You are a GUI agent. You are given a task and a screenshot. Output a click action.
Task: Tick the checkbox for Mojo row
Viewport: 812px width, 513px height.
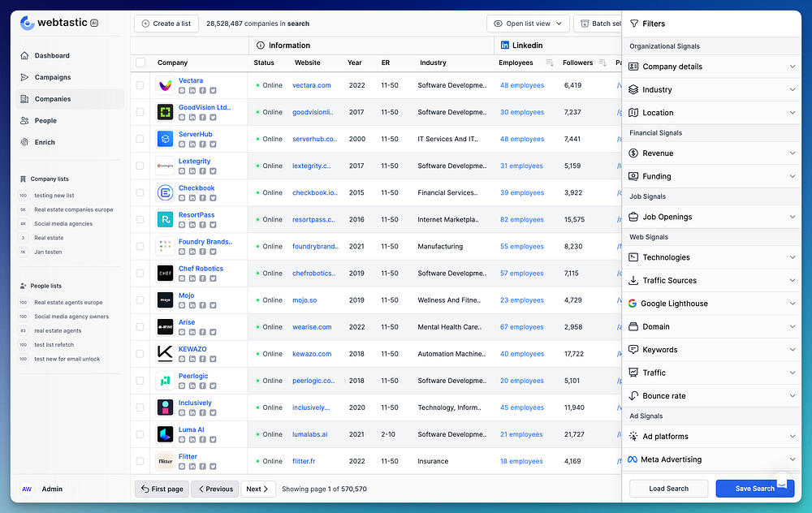(140, 300)
